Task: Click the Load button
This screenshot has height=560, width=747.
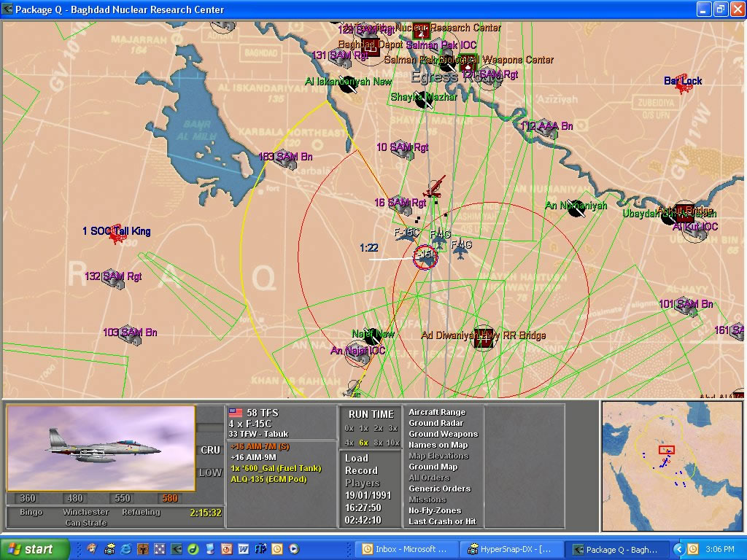Action: click(357, 458)
